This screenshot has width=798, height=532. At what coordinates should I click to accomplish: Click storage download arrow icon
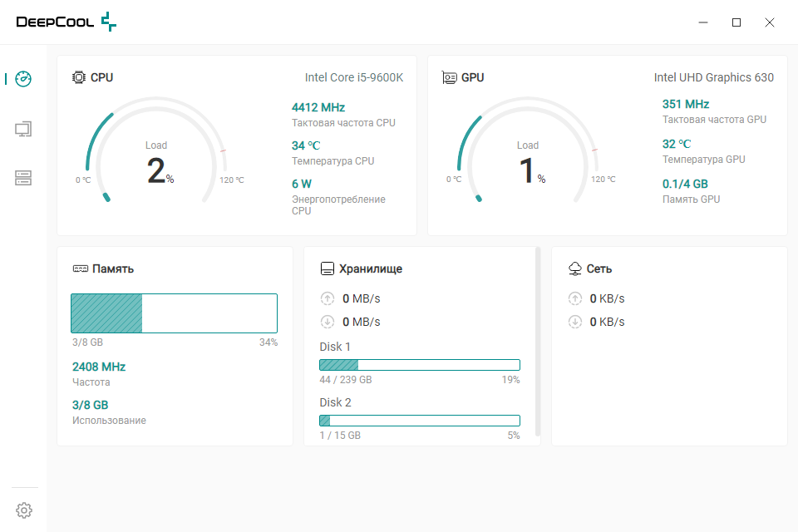tap(328, 322)
